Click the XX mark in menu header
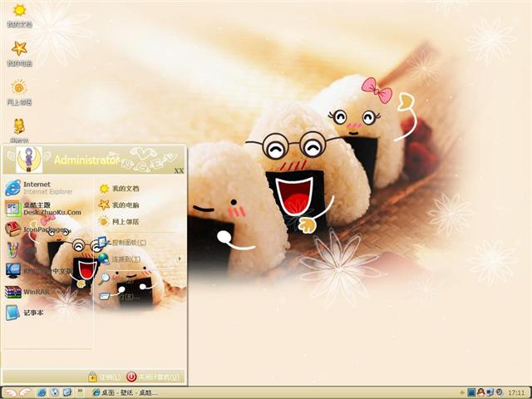This screenshot has height=399, width=532. tap(179, 170)
